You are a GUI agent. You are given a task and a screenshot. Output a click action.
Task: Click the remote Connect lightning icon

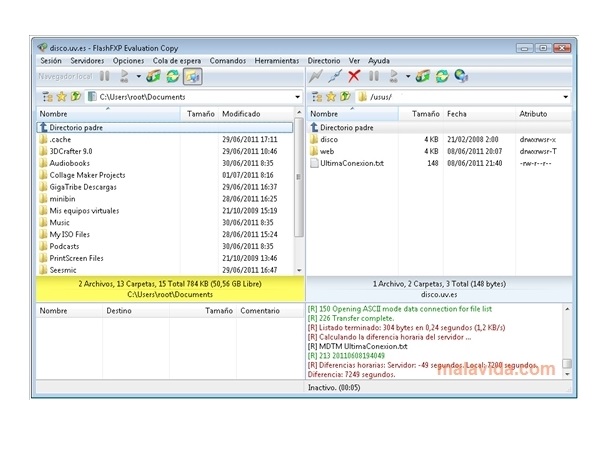(x=315, y=76)
